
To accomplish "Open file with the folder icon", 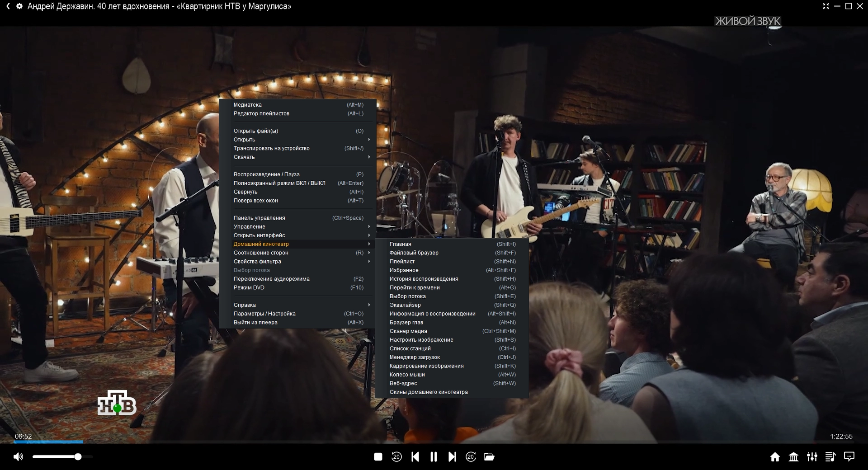I will point(489,457).
